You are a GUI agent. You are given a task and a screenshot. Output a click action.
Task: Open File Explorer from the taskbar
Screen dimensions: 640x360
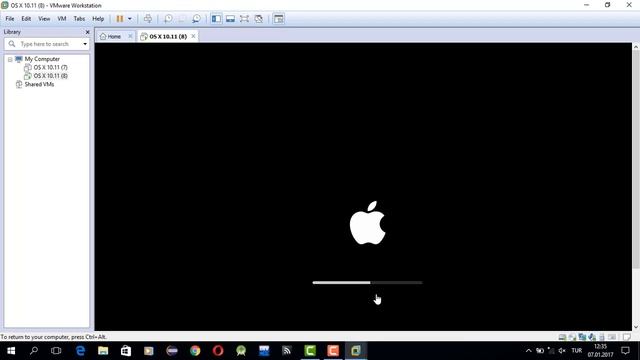point(103,351)
